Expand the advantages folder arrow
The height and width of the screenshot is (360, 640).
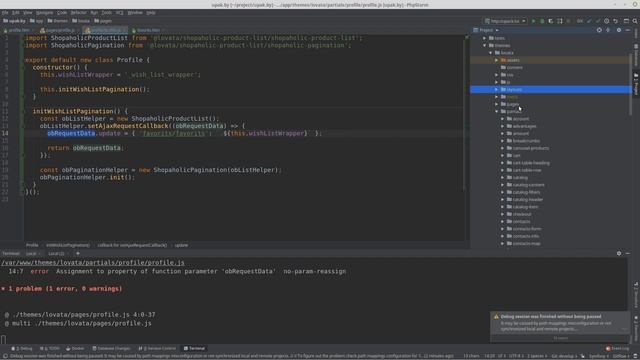pyautogui.click(x=503, y=126)
